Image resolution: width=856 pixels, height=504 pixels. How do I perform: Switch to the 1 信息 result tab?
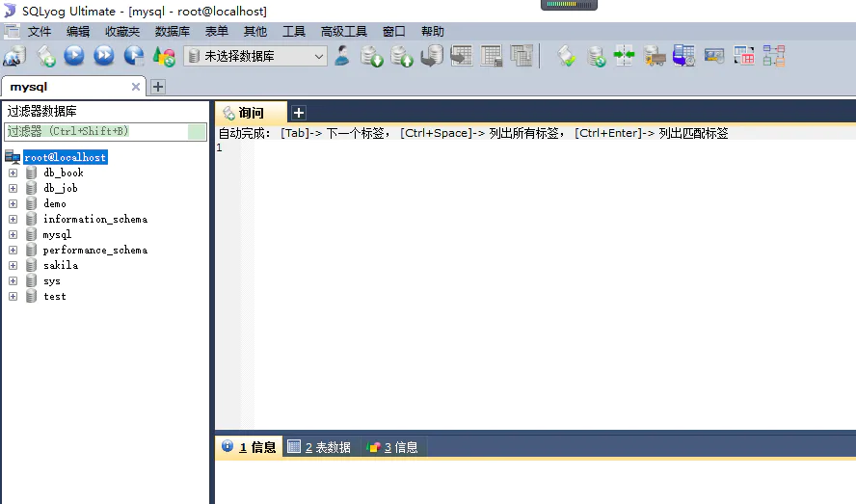(x=249, y=447)
